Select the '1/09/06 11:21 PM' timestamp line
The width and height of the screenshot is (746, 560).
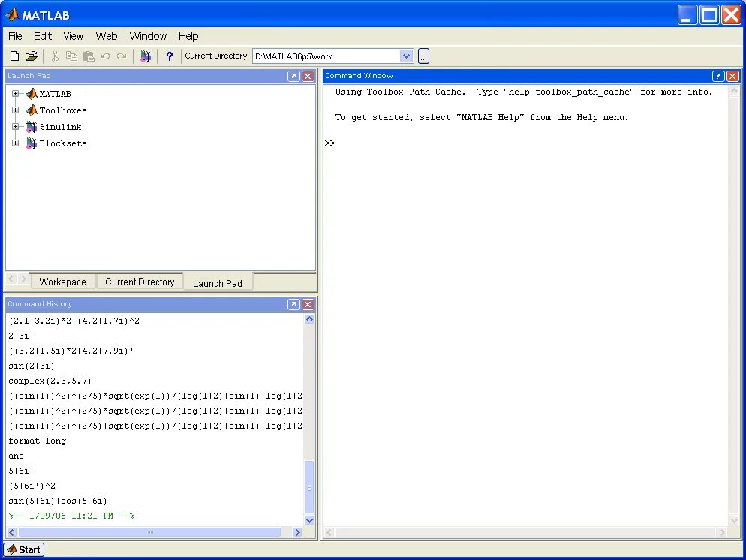pos(71,516)
